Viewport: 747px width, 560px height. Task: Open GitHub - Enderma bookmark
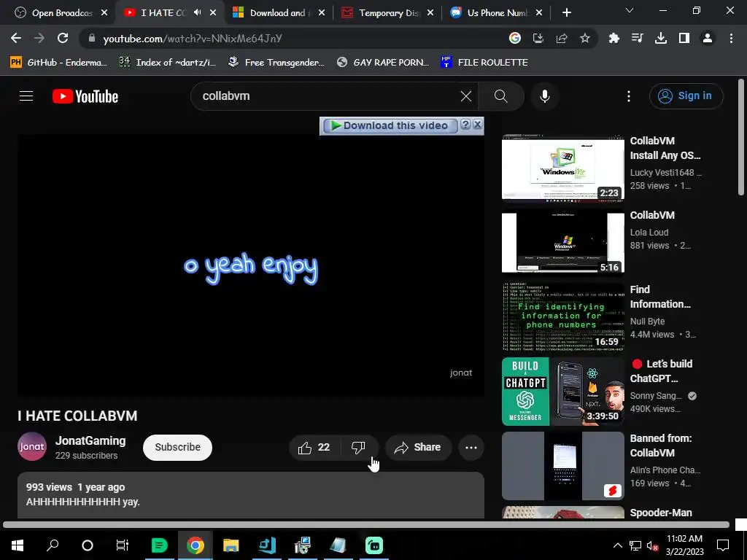(x=58, y=63)
